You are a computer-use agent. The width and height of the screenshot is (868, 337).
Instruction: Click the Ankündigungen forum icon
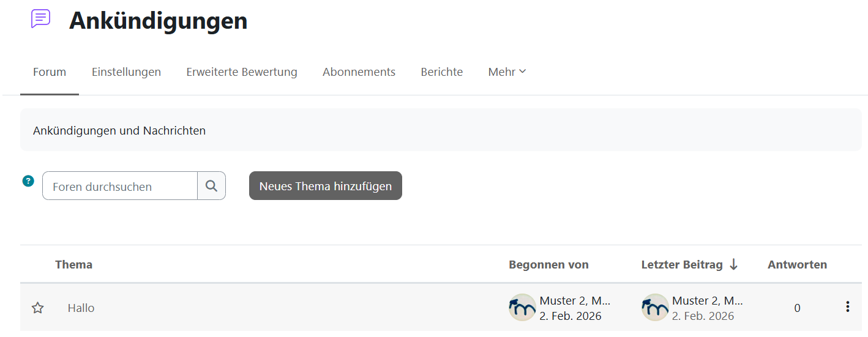point(40,19)
